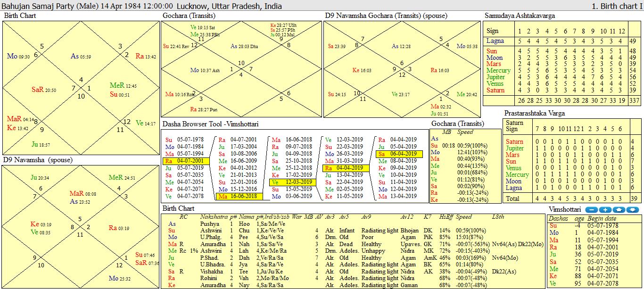
Task: Click the Lagna row in Samudaya Ashtakavarga
Action: [495, 41]
